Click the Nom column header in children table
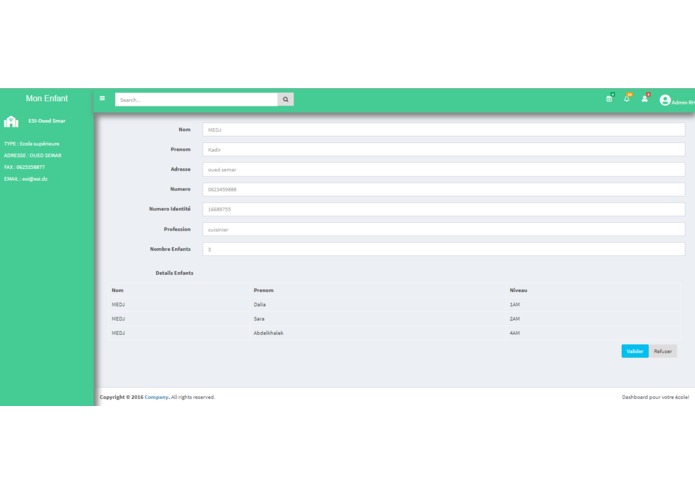Image resolution: width=695 pixels, height=494 pixels. pos(117,291)
